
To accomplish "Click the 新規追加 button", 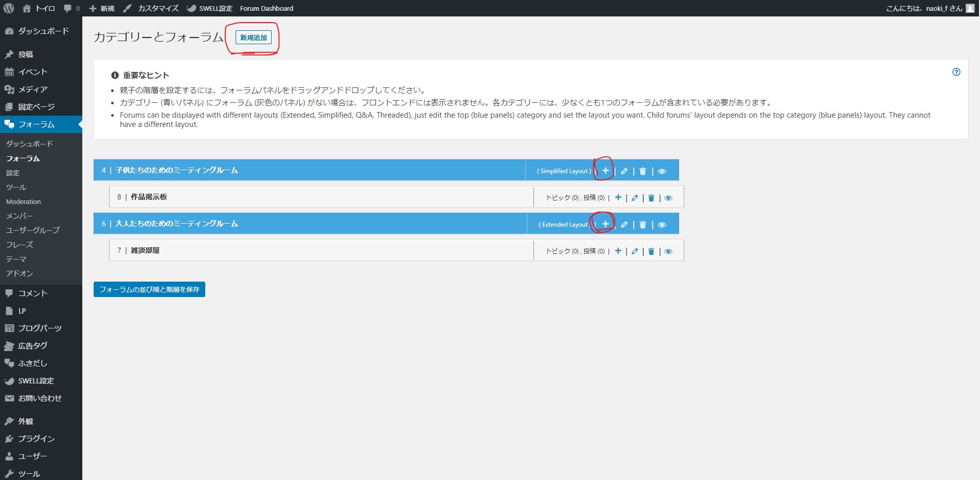I will pos(254,38).
